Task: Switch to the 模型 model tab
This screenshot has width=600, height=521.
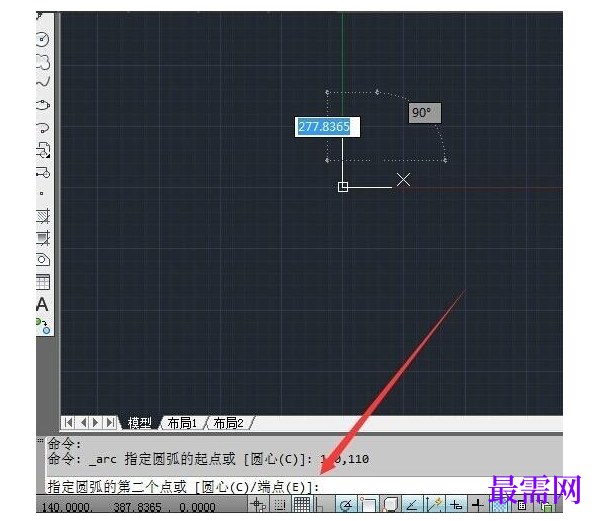Action: (139, 423)
